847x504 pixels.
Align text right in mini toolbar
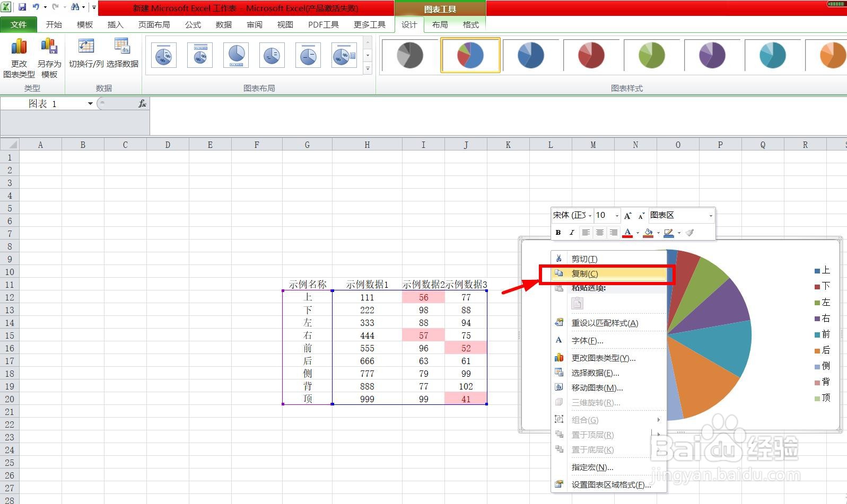(613, 232)
